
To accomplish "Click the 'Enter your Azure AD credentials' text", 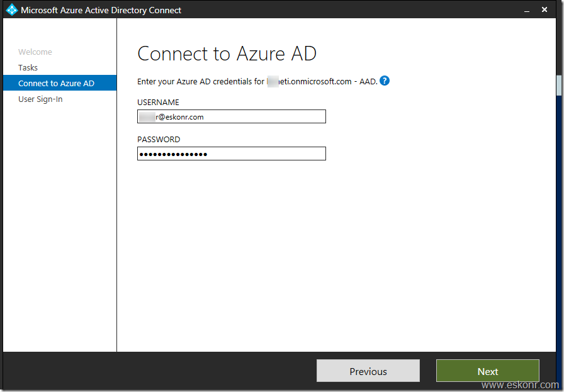I will click(x=257, y=82).
